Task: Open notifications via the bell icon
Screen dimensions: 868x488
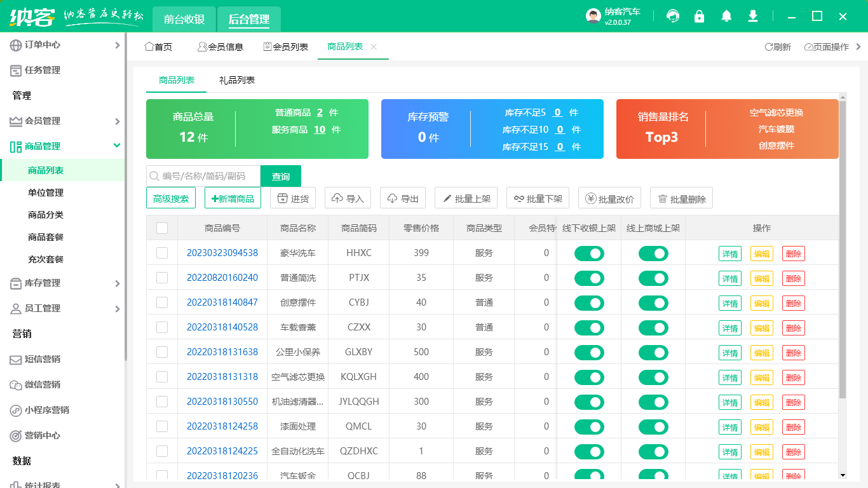Action: [726, 16]
